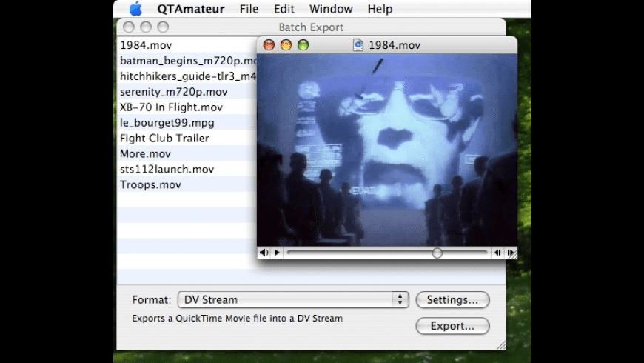Select batman_begins_m720p row in list
The height and width of the screenshot is (363, 644).
coord(187,61)
